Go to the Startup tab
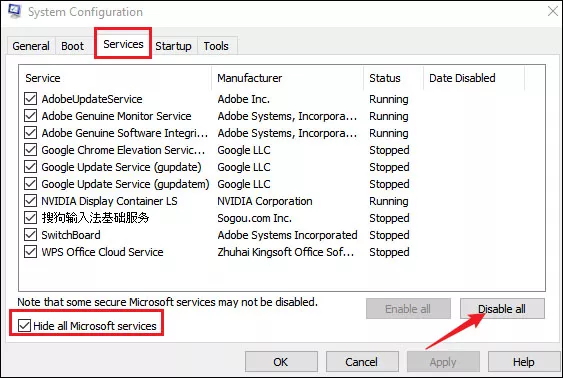This screenshot has height=378, width=563. point(173,46)
